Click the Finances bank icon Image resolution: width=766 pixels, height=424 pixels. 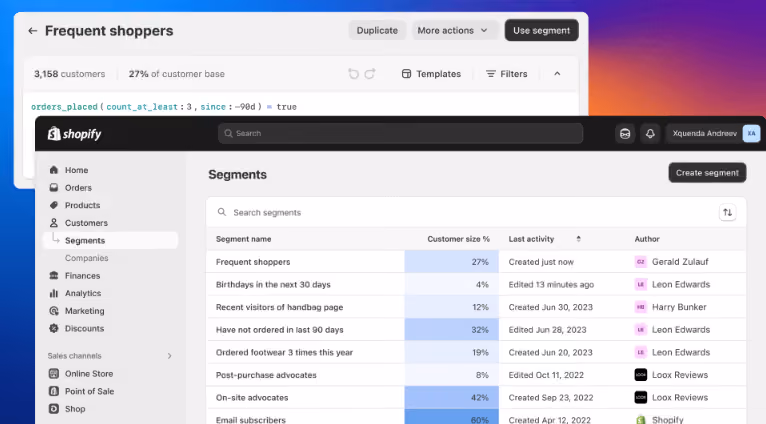[54, 276]
